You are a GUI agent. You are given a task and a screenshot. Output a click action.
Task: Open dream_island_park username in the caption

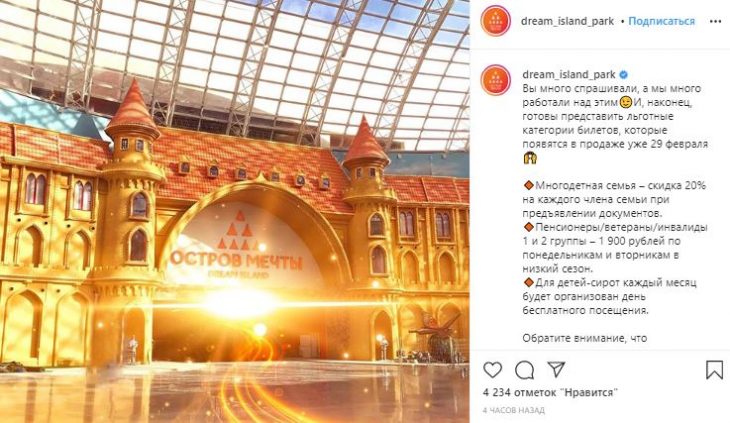[x=569, y=74]
